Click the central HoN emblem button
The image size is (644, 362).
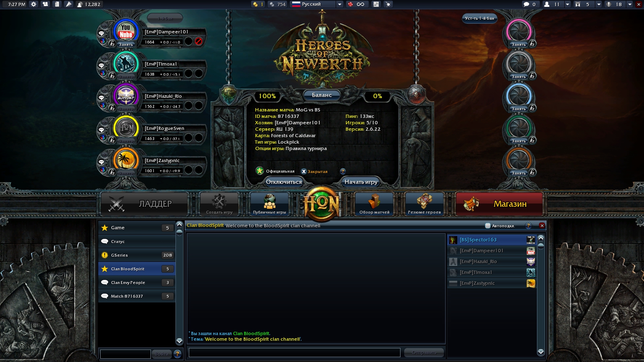pyautogui.click(x=322, y=204)
